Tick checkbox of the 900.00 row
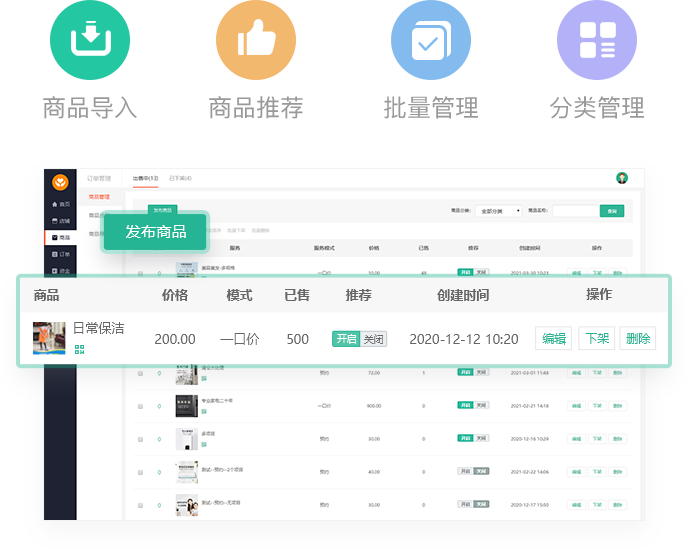 [x=140, y=406]
